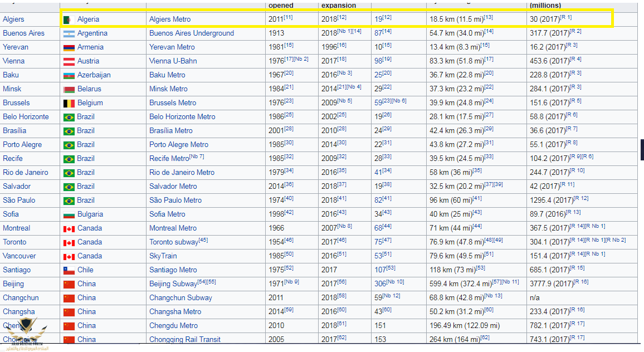Viewport: 644px width, 352px height.
Task: Open the Chongqing Rail Transit link
Action: point(185,339)
